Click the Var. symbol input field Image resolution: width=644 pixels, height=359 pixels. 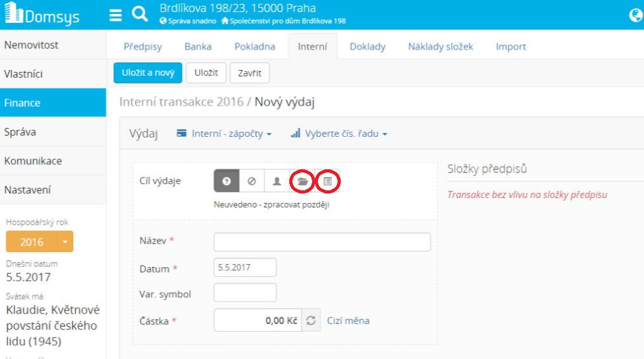tap(245, 293)
